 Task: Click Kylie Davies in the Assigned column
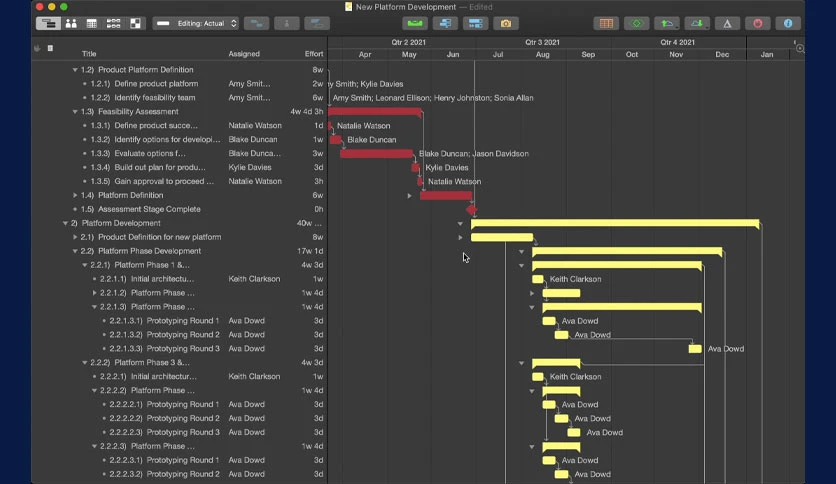tap(250, 167)
